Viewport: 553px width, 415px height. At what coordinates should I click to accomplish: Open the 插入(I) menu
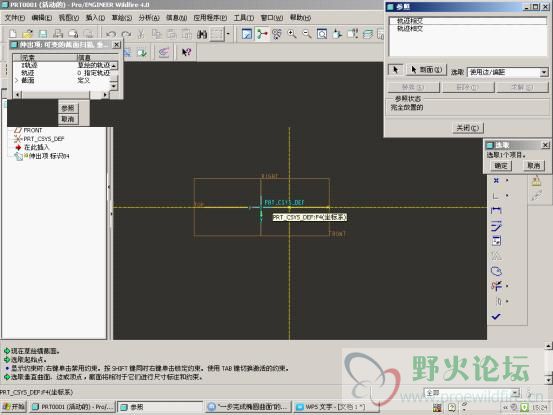[x=95, y=18]
